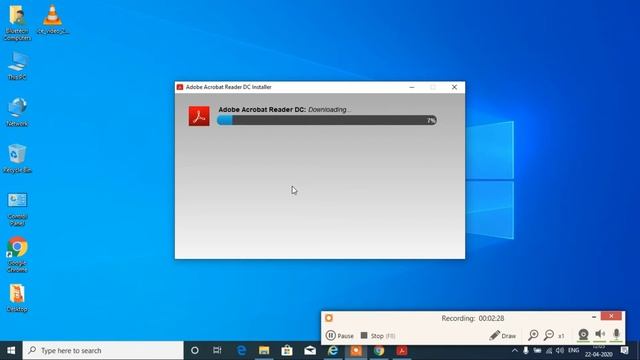
Task: Expand the hidden system tray icons
Action: pos(515,351)
